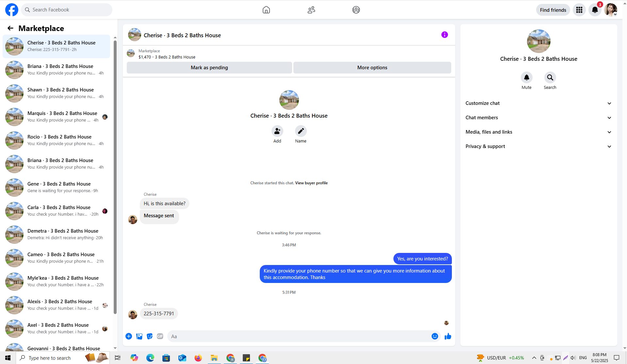Viewport: 627px width, 364px height.
Task: Open Windows Start menu
Action: coord(8,358)
